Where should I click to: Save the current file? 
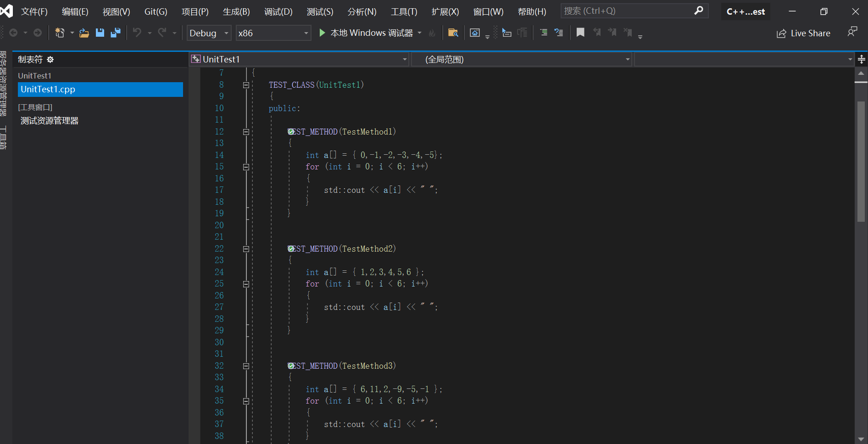[x=100, y=33]
